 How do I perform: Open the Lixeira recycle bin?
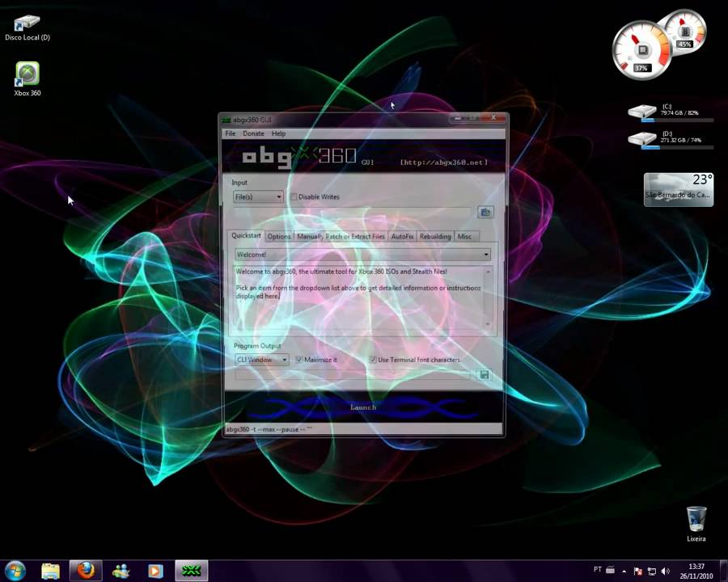[696, 524]
